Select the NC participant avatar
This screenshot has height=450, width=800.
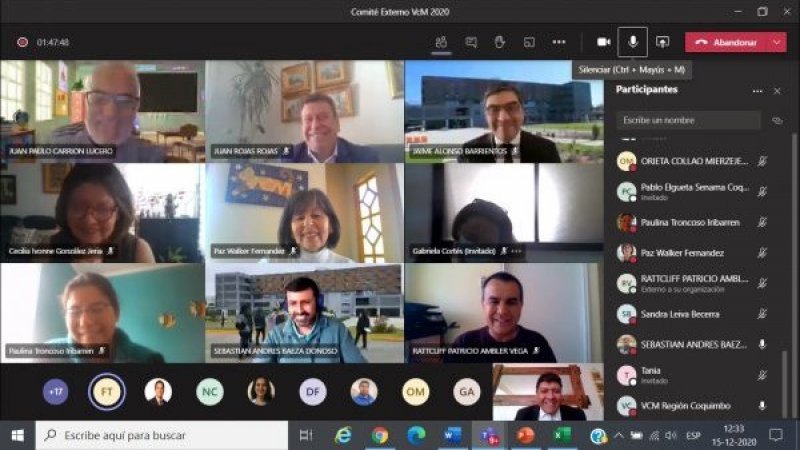pyautogui.click(x=210, y=392)
